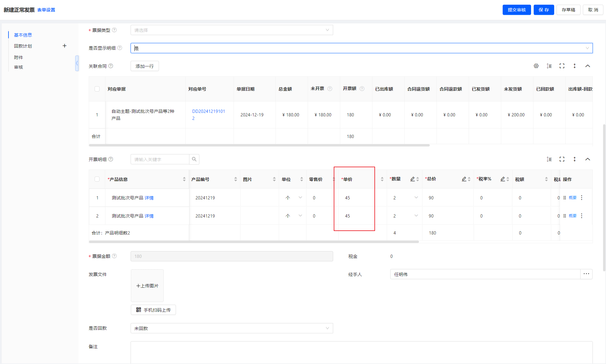Open 数量 dropdown in row 1
This screenshot has height=364, width=606.
click(416, 198)
